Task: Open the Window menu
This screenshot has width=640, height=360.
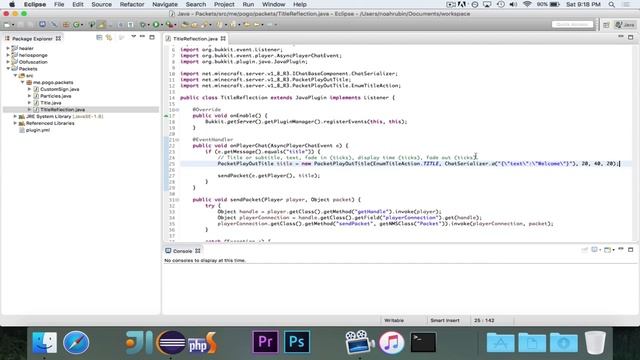Action: 273,4
